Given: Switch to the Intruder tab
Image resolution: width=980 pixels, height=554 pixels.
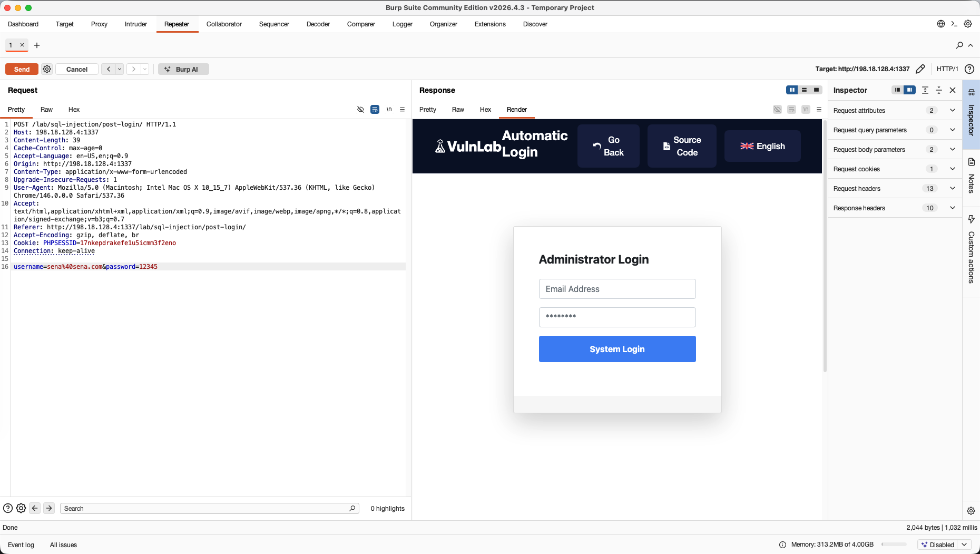Looking at the screenshot, I should tap(136, 24).
